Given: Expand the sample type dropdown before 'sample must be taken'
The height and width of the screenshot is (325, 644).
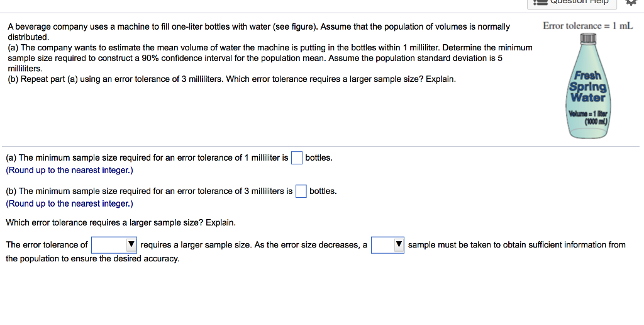Looking at the screenshot, I should (398, 244).
